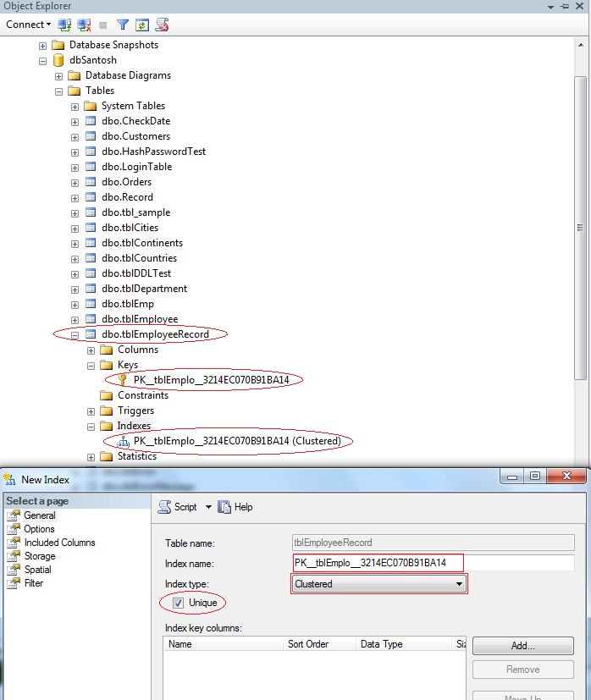The height and width of the screenshot is (700, 591).
Task: Expand dbo.Customers table node
Action: pyautogui.click(x=75, y=137)
